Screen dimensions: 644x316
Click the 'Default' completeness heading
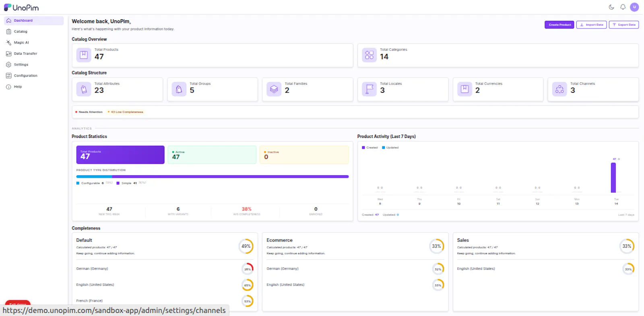pyautogui.click(x=84, y=240)
